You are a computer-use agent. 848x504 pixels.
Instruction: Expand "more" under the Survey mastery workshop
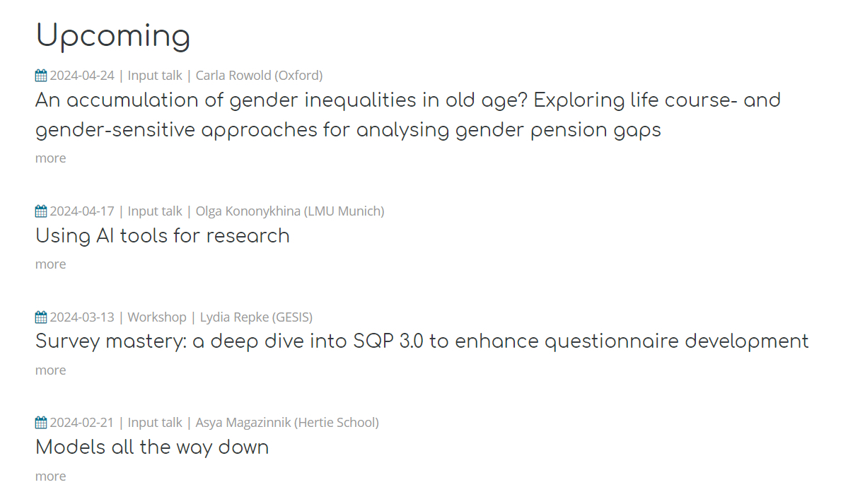(x=50, y=370)
